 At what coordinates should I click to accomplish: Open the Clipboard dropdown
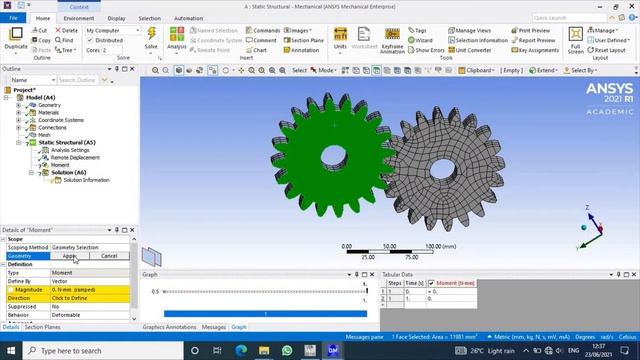[x=476, y=70]
